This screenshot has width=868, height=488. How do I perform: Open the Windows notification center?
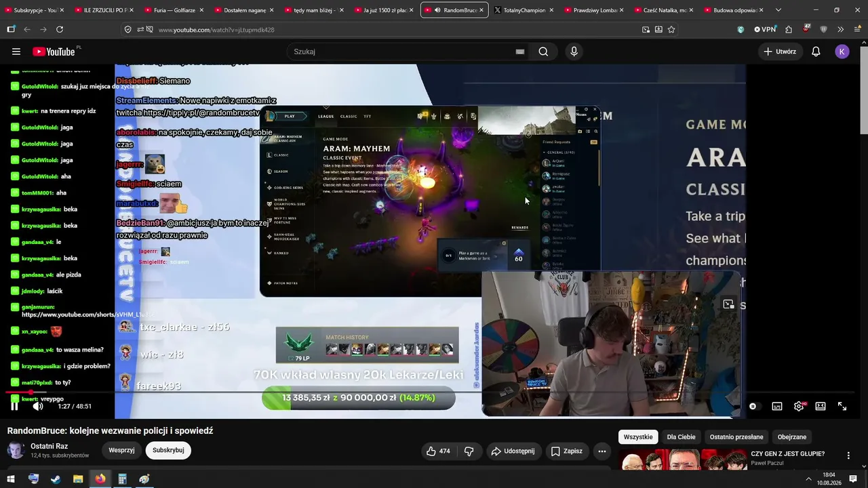[853, 479]
